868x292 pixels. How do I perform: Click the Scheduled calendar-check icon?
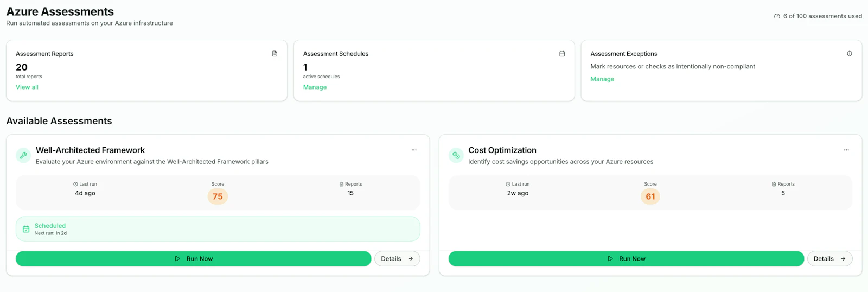click(x=26, y=229)
